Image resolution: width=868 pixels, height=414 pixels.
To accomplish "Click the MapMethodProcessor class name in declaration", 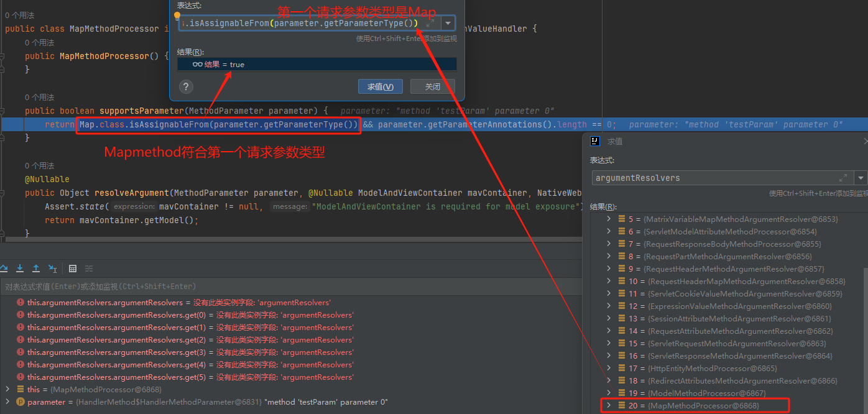I will click(114, 29).
